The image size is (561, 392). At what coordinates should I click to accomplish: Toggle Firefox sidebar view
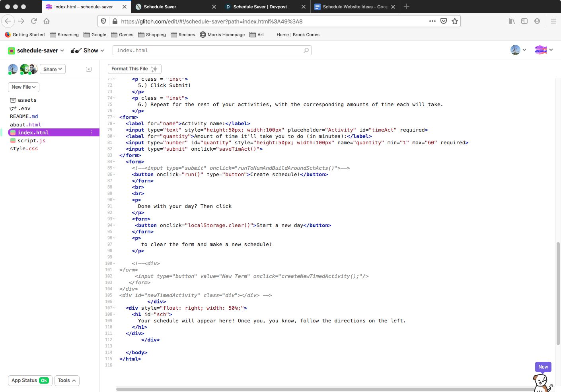point(524,21)
